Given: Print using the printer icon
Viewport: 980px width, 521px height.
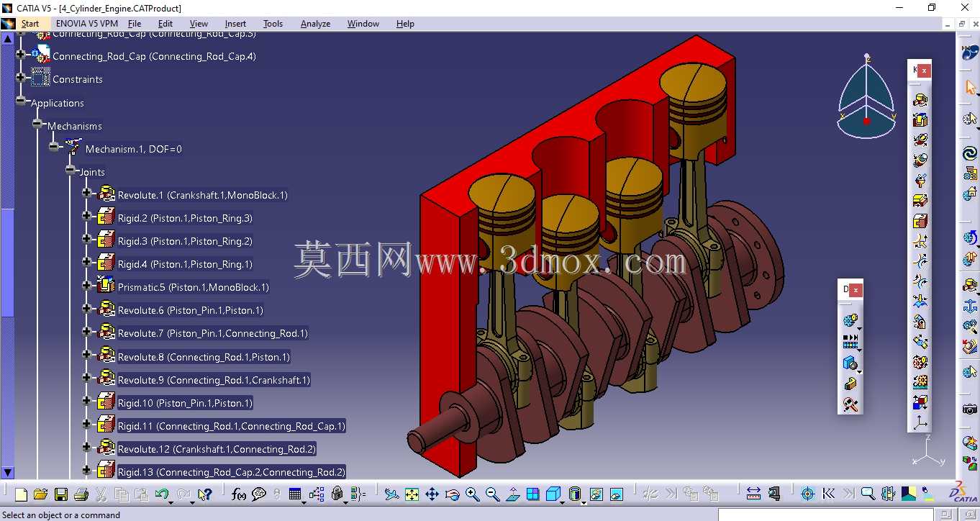Looking at the screenshot, I should 81,494.
